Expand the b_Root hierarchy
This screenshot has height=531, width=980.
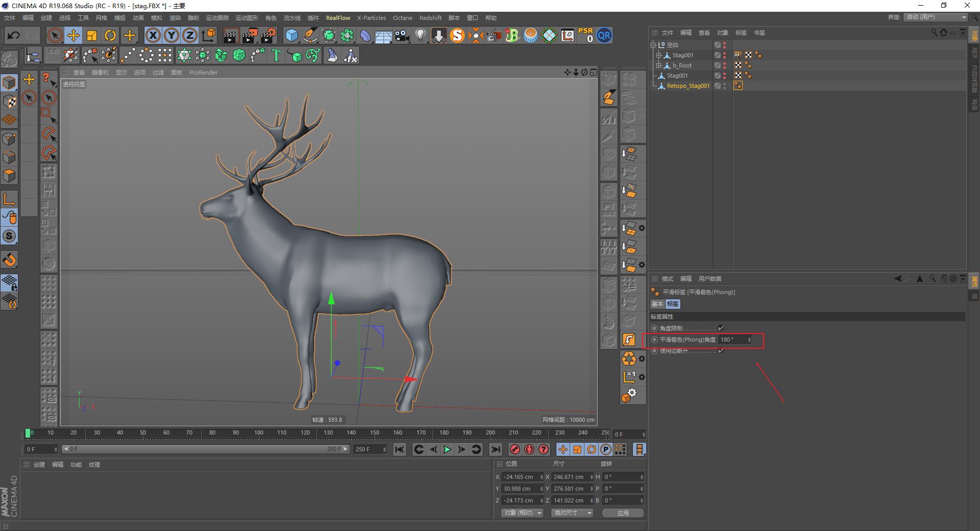coord(659,65)
